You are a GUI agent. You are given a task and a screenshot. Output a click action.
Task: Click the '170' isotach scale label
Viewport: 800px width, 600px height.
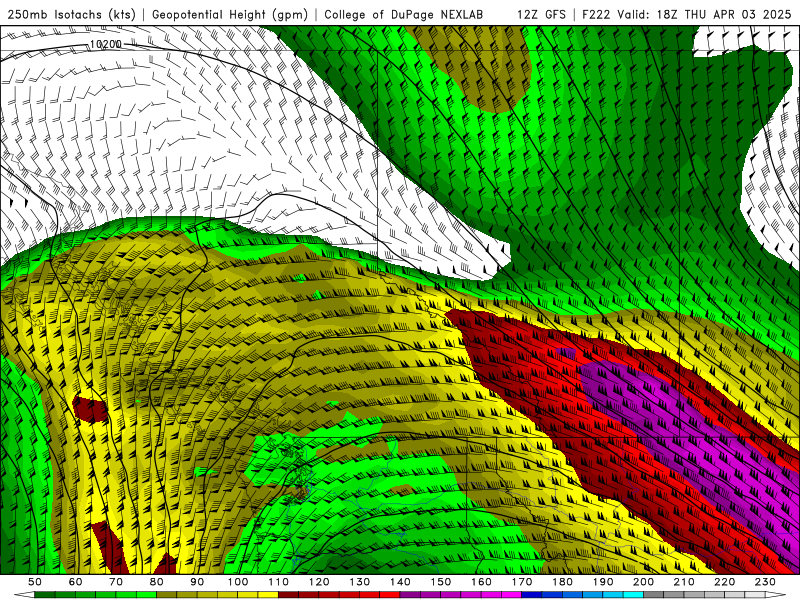click(x=522, y=582)
